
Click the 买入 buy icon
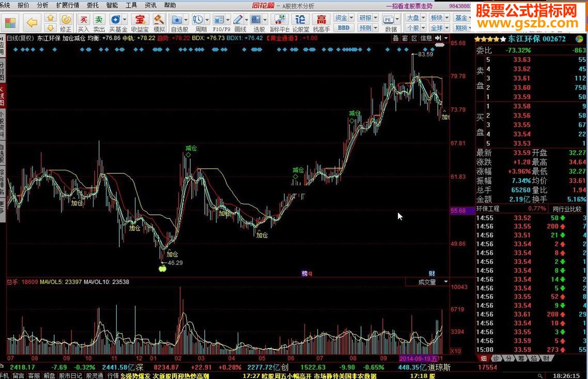click(x=84, y=23)
